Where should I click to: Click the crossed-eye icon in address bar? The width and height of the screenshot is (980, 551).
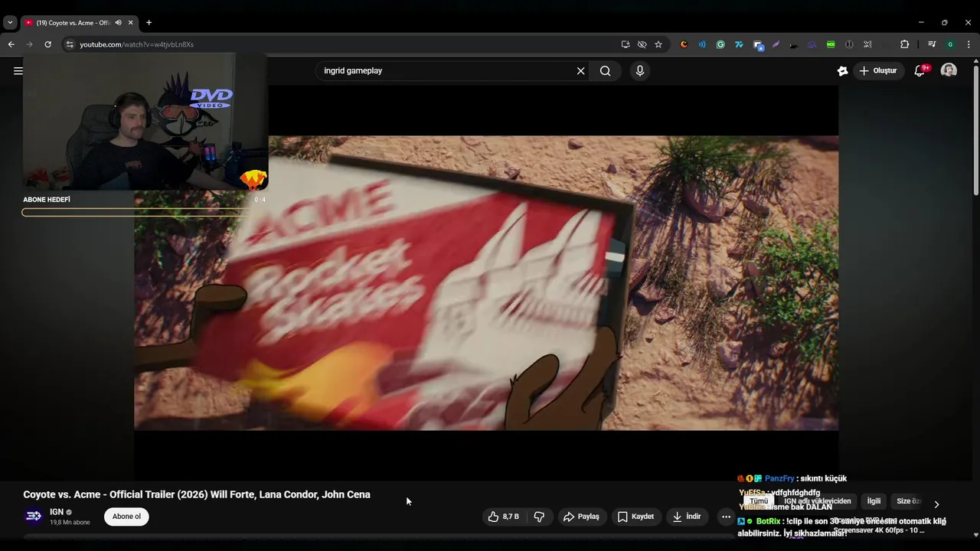tap(642, 44)
